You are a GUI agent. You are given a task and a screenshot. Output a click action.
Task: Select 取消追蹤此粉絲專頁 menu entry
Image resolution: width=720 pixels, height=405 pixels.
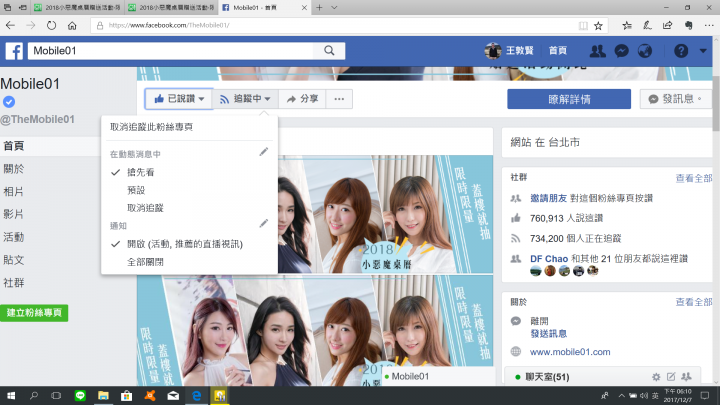point(151,127)
